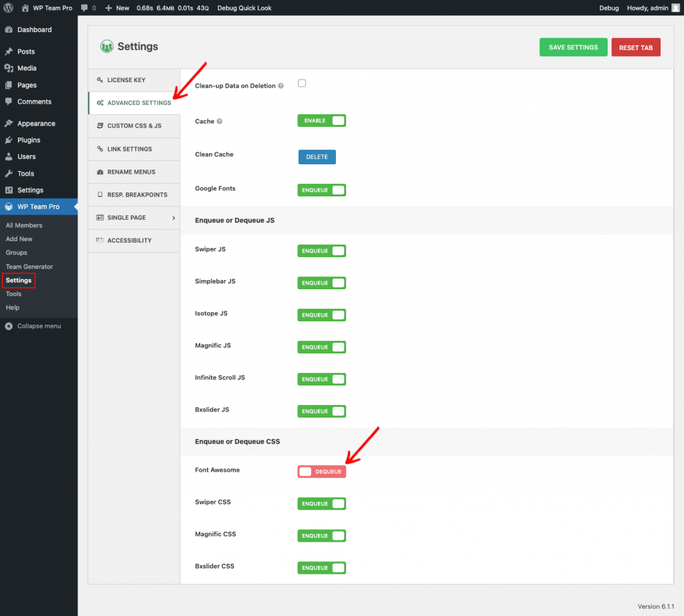
Task: Open Groups submenu link
Action: tap(16, 253)
